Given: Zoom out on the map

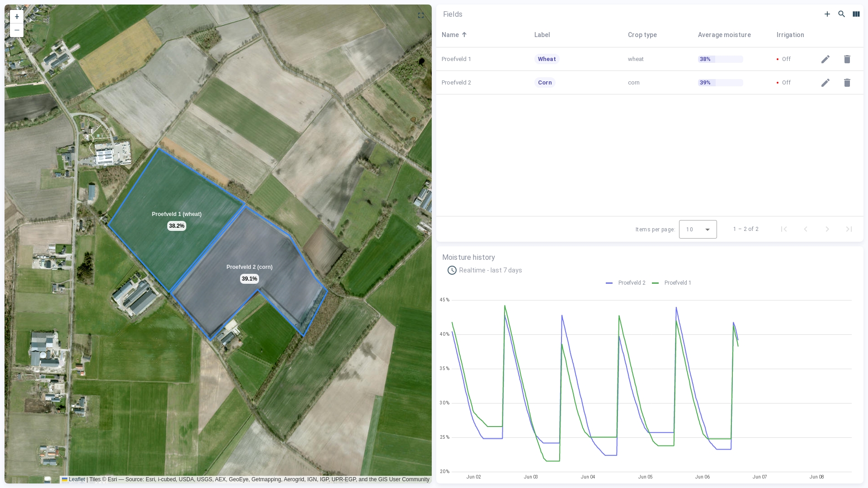Looking at the screenshot, I should tap(17, 30).
